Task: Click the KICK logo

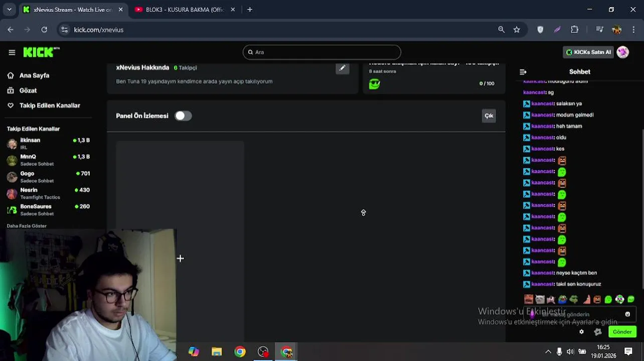Action: pyautogui.click(x=41, y=52)
